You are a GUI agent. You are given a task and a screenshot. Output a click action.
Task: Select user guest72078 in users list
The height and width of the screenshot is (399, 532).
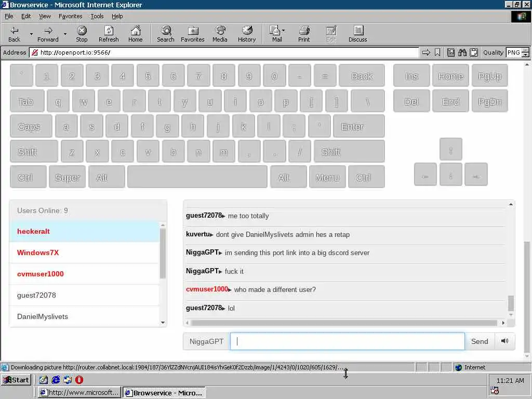point(85,295)
